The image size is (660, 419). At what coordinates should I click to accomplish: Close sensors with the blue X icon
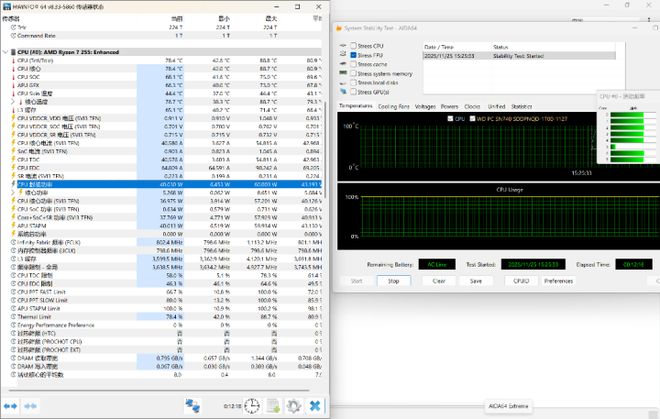pos(315,405)
